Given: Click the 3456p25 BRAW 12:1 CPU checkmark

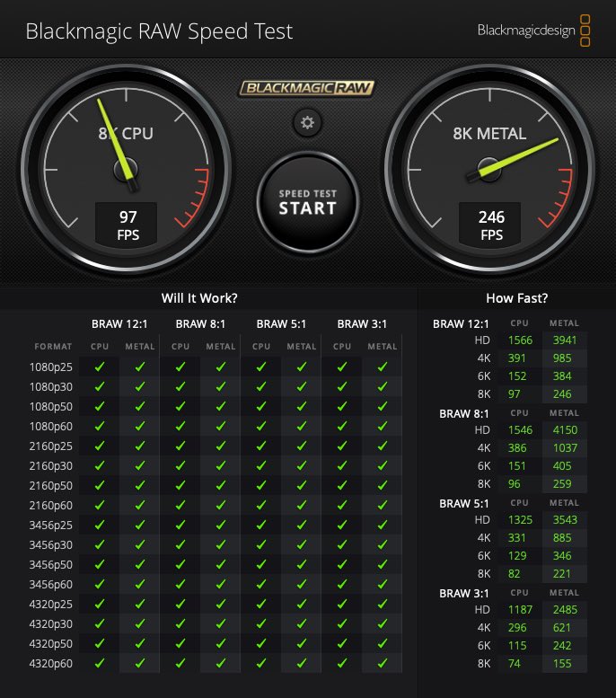Looking at the screenshot, I should pos(100,525).
